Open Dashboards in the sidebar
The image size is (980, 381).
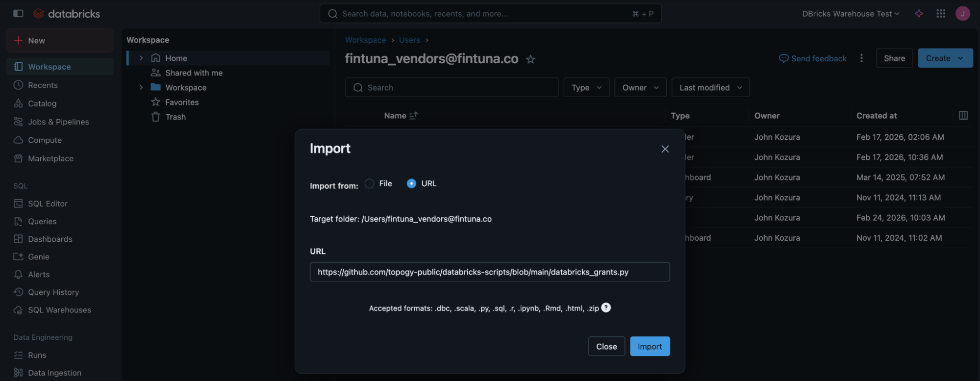tap(60, 239)
